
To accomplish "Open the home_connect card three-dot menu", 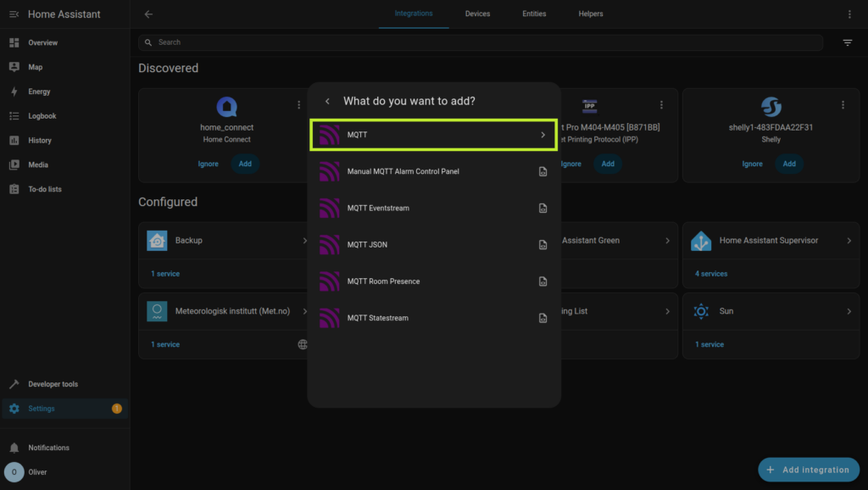I will [298, 105].
